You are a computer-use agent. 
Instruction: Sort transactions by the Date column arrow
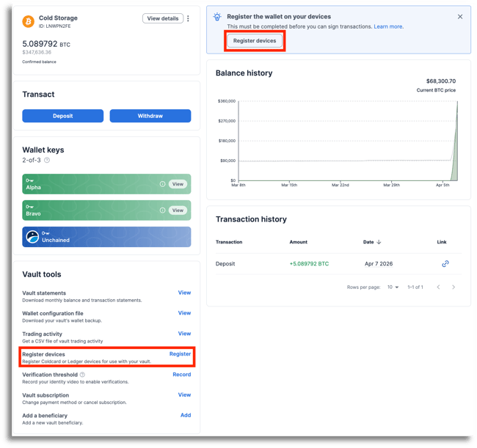[379, 242]
